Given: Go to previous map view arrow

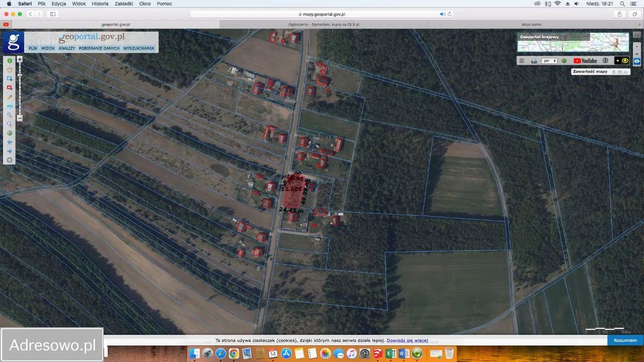Looking at the screenshot, I should click(10, 142).
